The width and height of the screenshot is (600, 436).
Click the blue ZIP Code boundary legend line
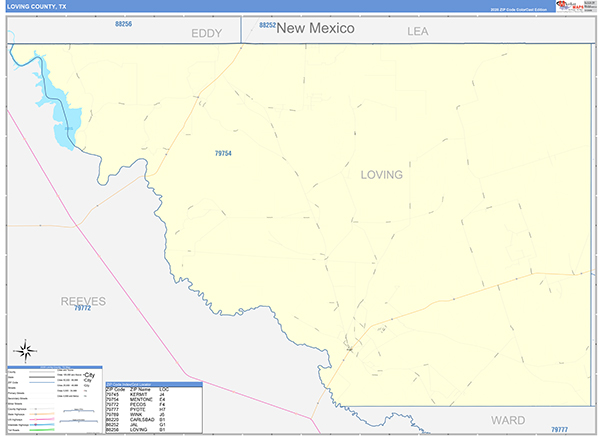(42, 382)
